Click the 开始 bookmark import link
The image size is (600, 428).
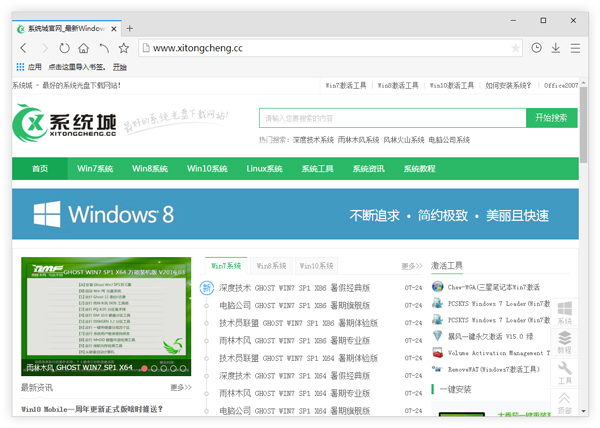[x=119, y=67]
